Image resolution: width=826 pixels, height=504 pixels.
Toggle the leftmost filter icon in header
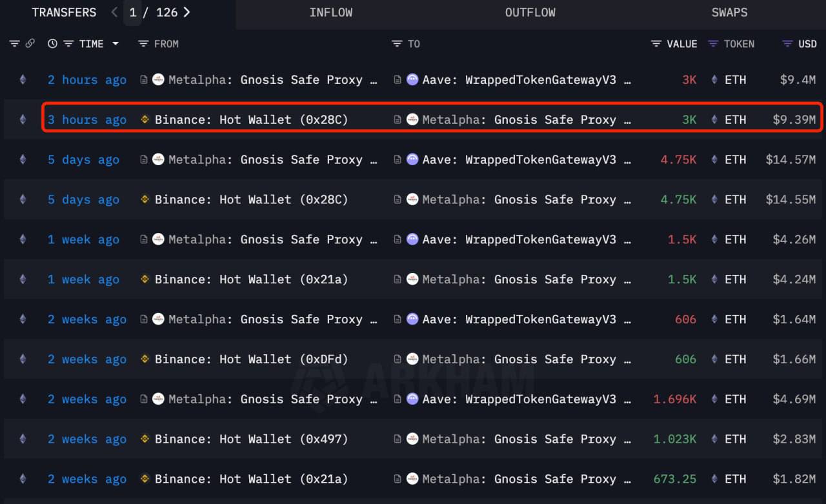coord(14,44)
